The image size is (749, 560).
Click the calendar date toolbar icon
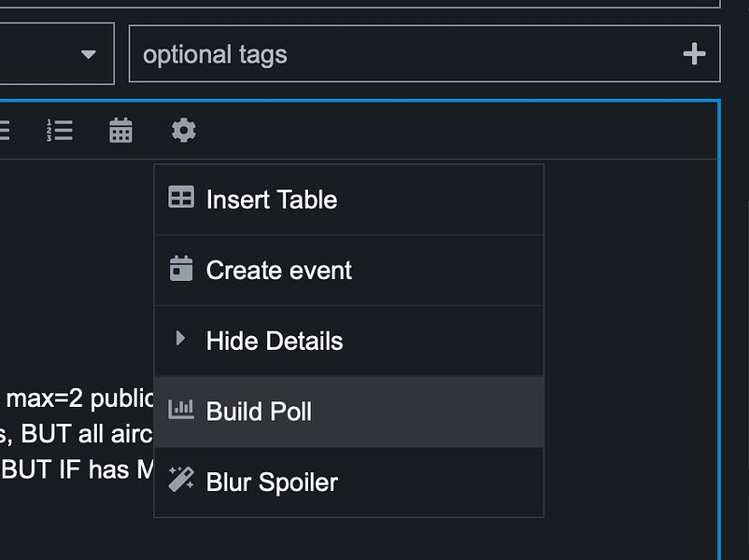click(x=120, y=130)
